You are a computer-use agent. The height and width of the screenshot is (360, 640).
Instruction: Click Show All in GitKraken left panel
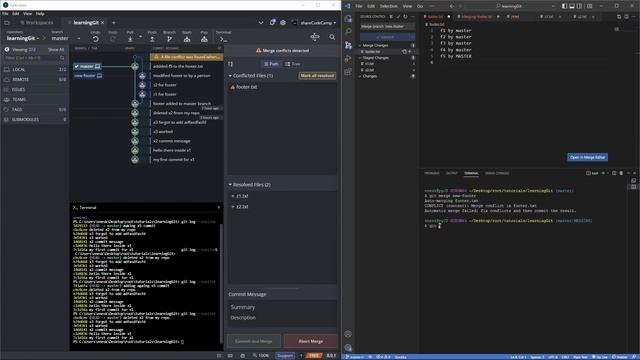(56, 50)
